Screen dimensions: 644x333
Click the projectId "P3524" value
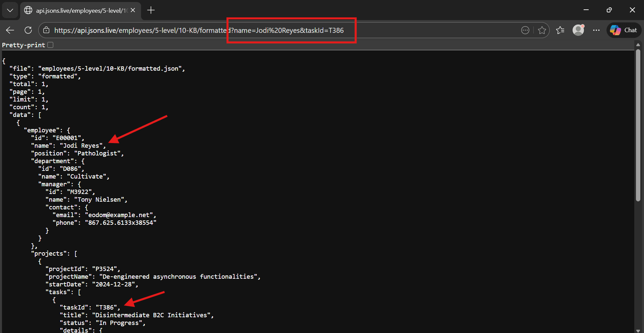point(105,269)
